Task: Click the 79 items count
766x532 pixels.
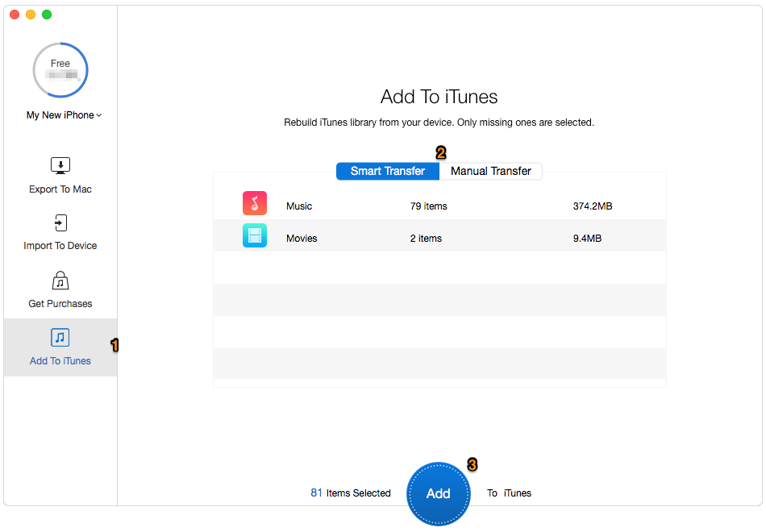Action: click(x=428, y=206)
